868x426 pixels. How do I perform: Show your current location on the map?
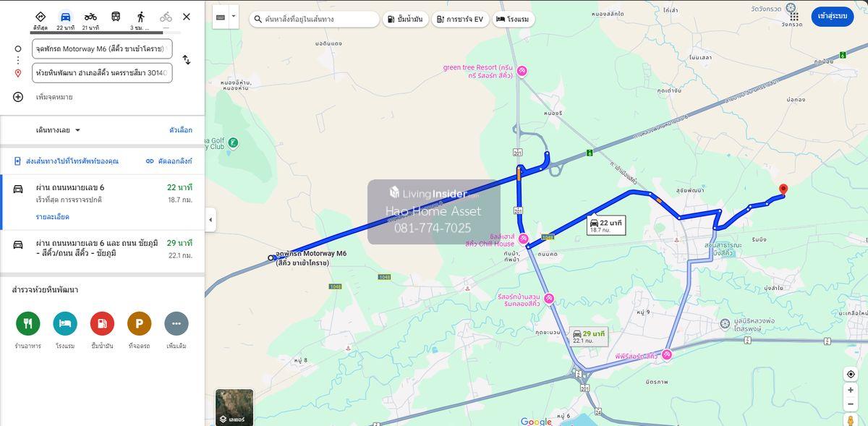pos(851,374)
